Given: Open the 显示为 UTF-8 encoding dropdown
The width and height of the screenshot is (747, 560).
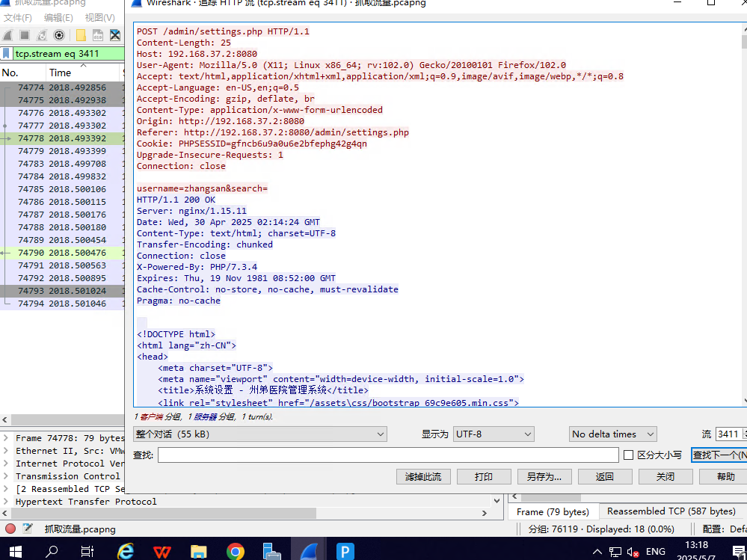Looking at the screenshot, I should point(493,434).
